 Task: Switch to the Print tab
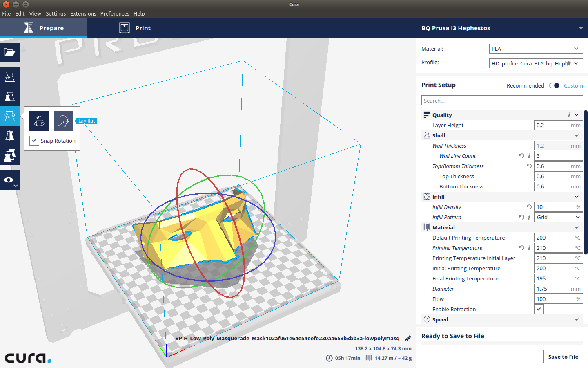(x=135, y=28)
